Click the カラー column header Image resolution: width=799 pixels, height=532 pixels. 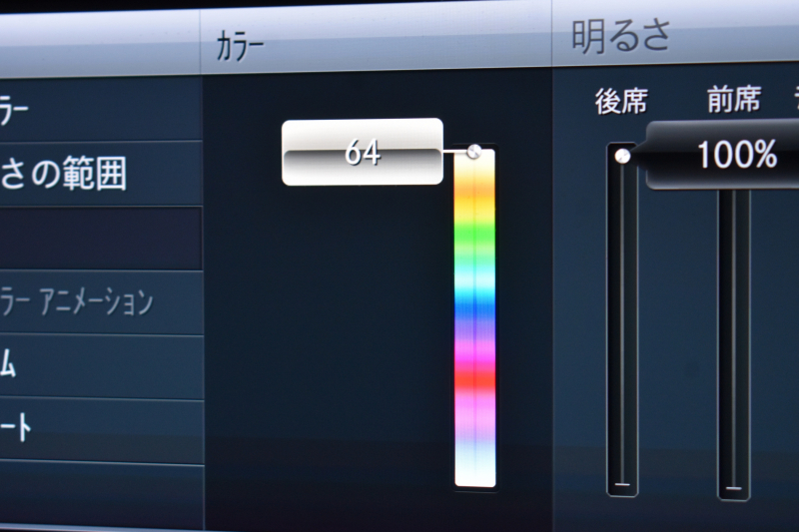[x=240, y=47]
